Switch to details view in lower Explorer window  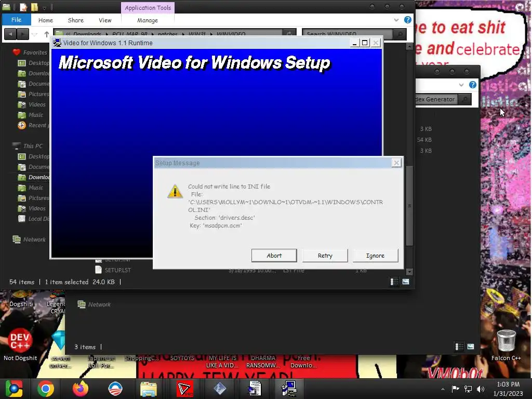[x=459, y=347]
